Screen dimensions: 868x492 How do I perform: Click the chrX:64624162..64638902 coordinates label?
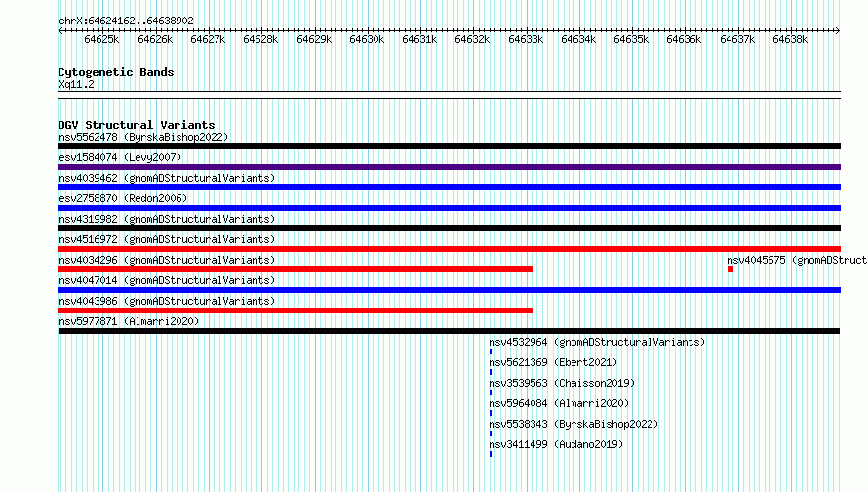[x=126, y=21]
